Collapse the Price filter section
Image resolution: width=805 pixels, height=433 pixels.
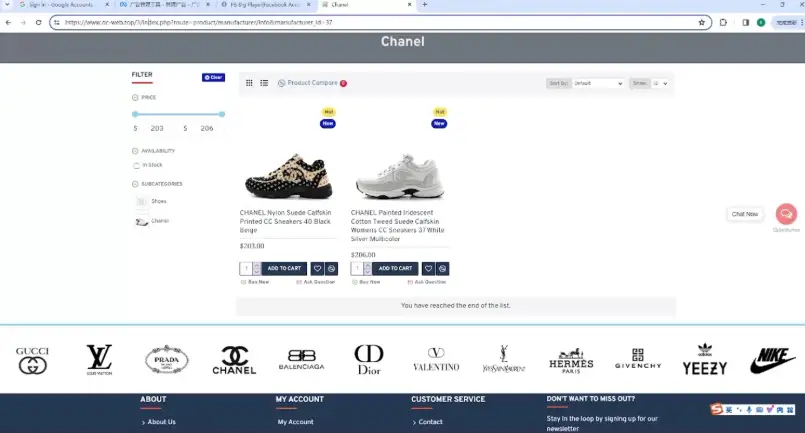pos(135,98)
